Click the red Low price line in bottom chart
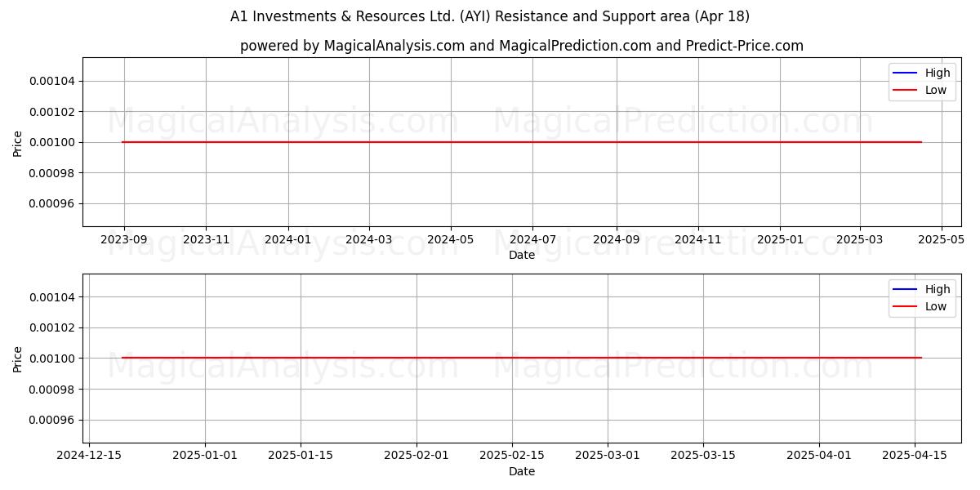Screen dimensions: 980x490 [522, 358]
